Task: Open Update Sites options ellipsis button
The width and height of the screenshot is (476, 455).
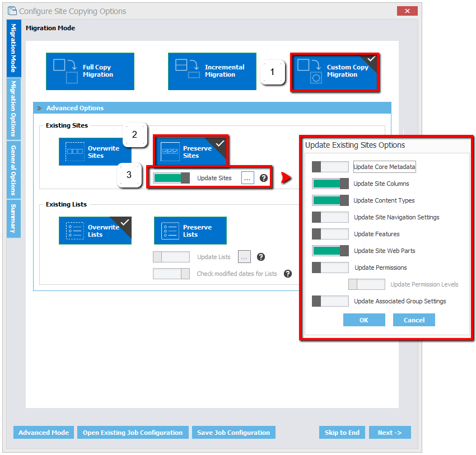Action: click(248, 178)
